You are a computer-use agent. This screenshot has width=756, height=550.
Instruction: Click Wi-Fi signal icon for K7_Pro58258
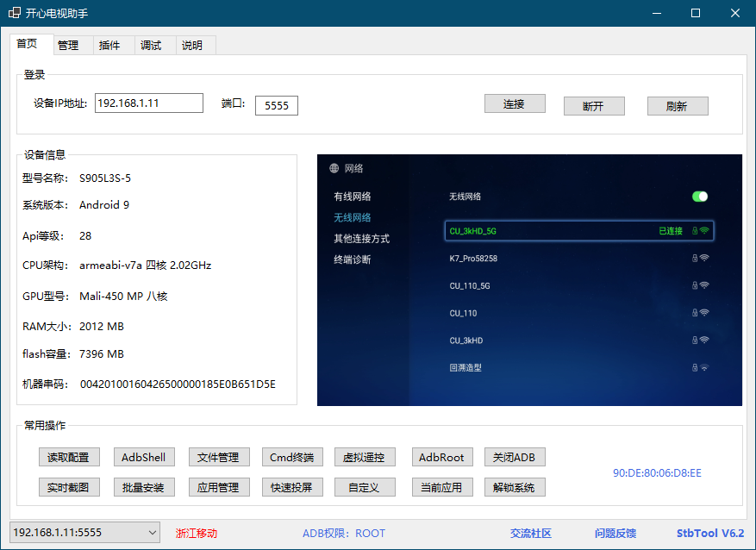(704, 258)
